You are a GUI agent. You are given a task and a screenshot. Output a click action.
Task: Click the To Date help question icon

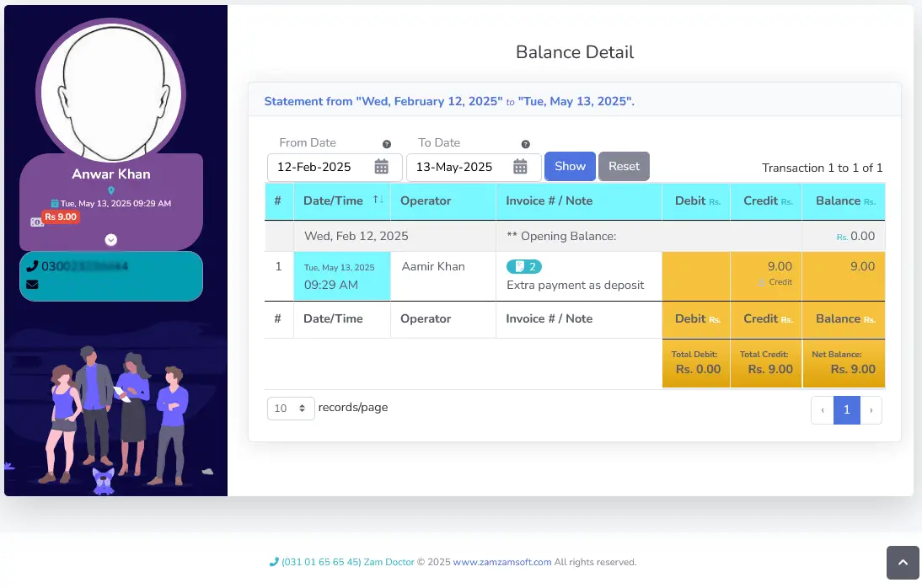(525, 144)
